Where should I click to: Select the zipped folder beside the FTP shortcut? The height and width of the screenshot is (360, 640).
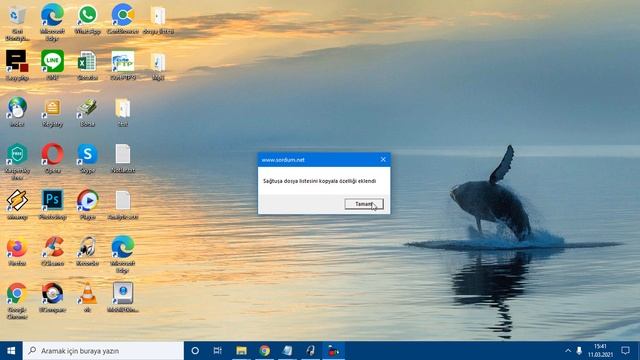coord(158,65)
